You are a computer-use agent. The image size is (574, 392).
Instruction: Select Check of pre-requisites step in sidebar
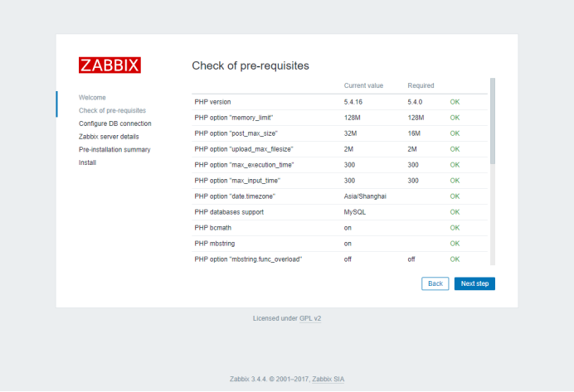[x=112, y=110]
